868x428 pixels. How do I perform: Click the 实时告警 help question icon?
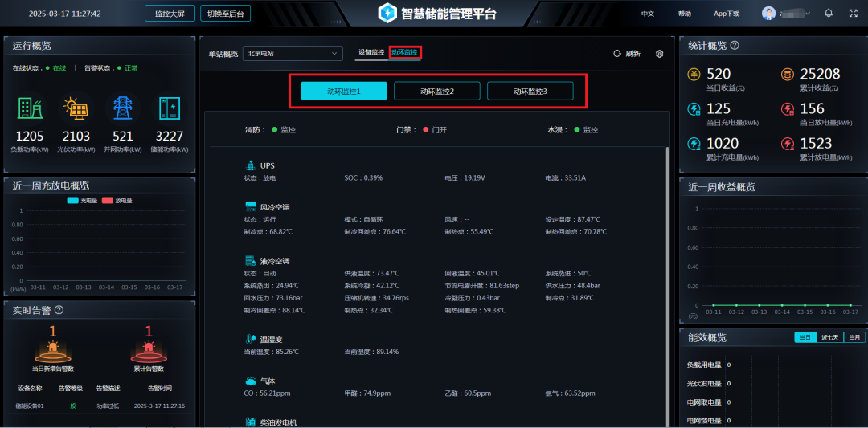pos(59,310)
